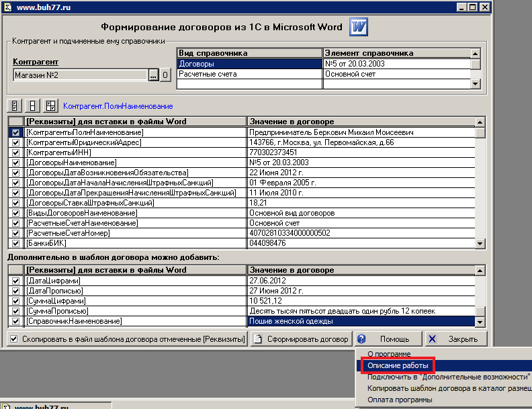The width and height of the screenshot is (532, 409).
Task: Choose 'Оплата программы' menu entry
Action: coord(400,400)
